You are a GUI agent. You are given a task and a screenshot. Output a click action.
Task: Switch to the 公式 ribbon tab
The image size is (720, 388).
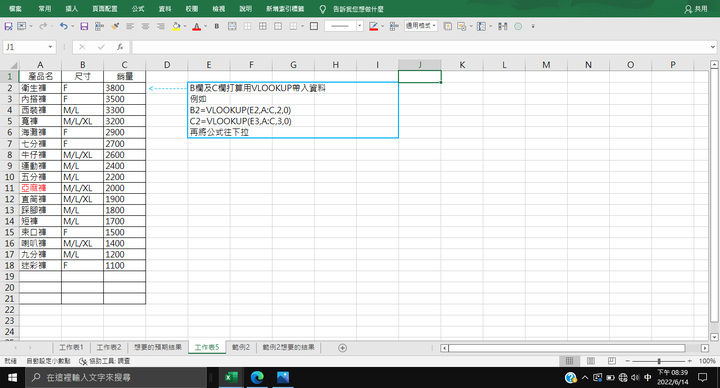(x=138, y=9)
